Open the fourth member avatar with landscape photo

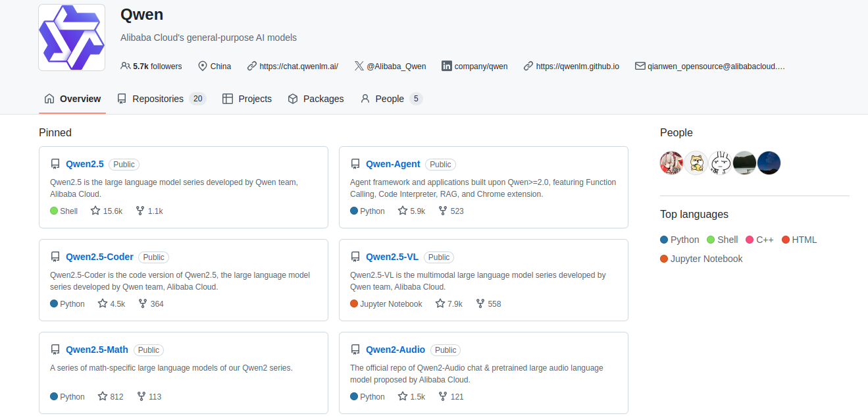[745, 163]
